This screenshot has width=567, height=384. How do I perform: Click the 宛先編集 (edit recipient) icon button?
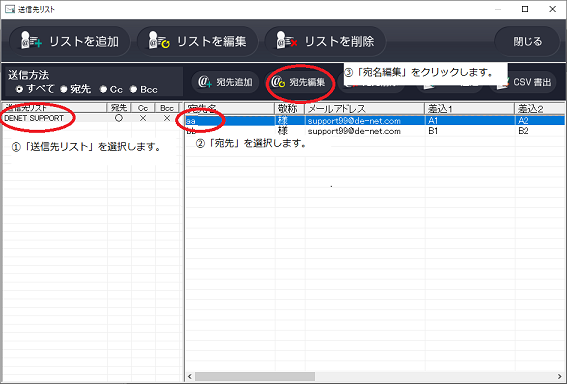click(x=299, y=82)
